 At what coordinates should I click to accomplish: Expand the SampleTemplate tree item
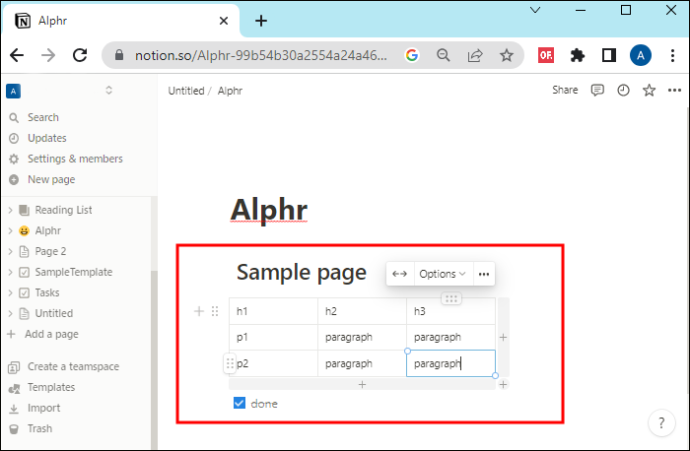[x=11, y=272]
